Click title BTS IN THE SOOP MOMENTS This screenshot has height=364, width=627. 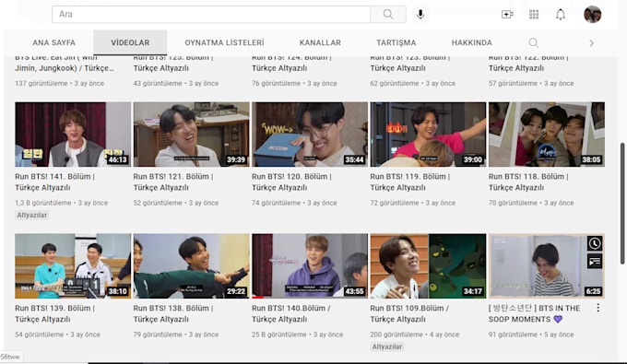[534, 313]
